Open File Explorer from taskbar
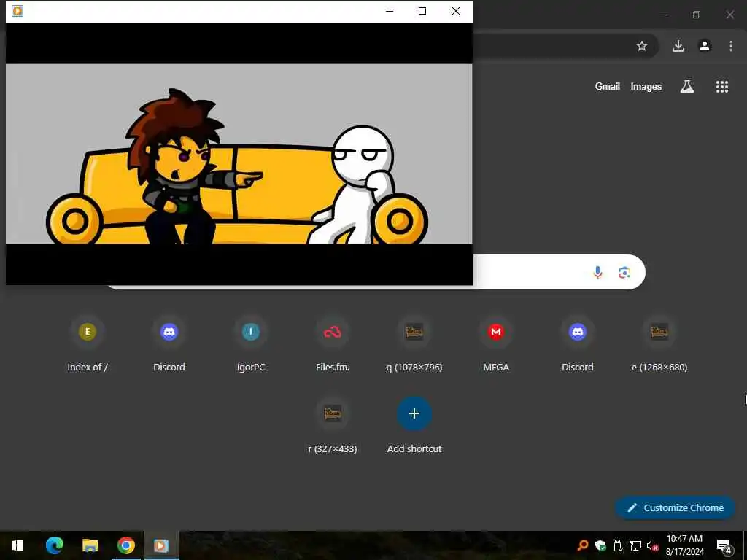Screen dimensions: 747x560 (90, 545)
